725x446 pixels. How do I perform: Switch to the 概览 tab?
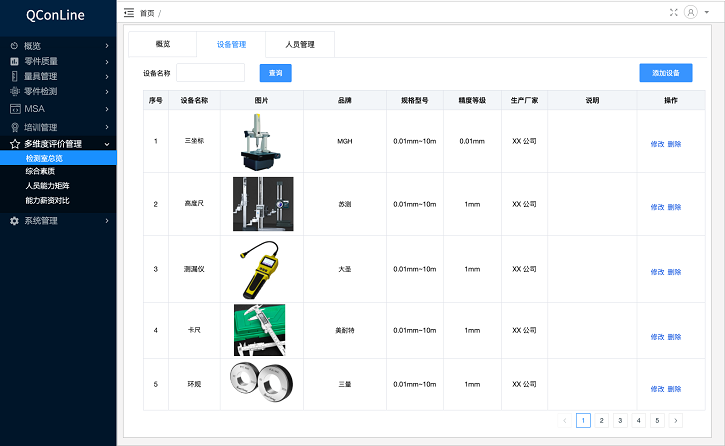pos(162,45)
